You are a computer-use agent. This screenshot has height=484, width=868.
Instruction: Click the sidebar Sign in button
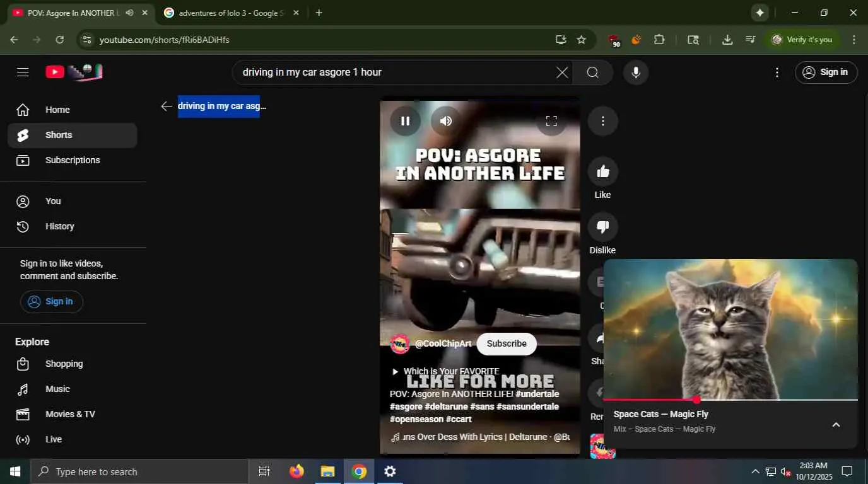(52, 301)
